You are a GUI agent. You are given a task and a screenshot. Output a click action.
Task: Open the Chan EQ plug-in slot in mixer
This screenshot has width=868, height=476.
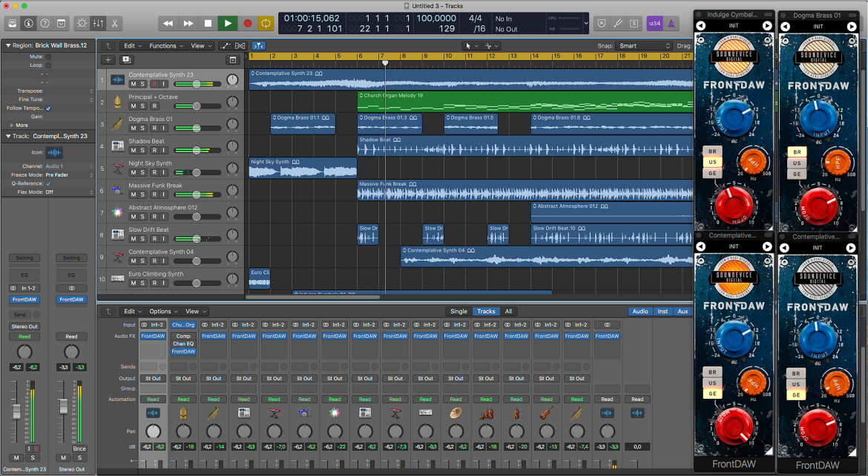coord(183,344)
